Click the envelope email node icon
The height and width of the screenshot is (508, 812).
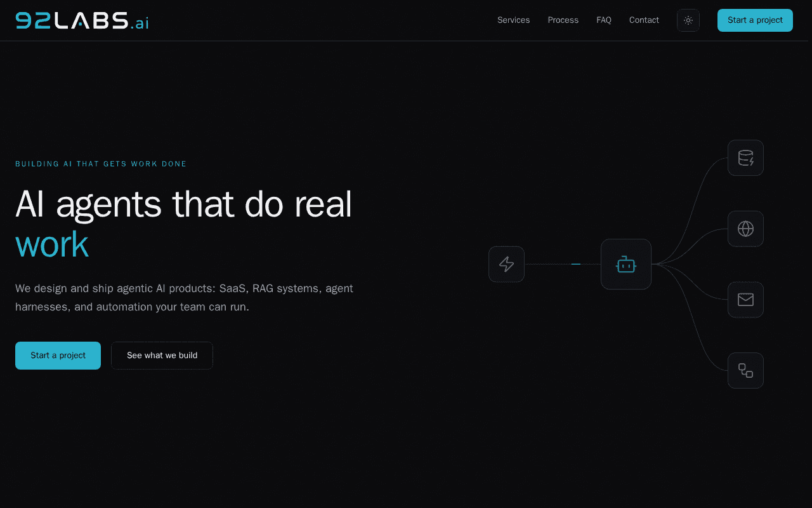(x=745, y=300)
